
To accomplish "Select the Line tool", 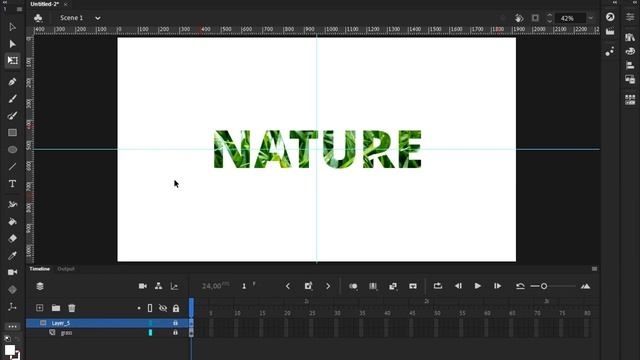I will (x=12, y=167).
